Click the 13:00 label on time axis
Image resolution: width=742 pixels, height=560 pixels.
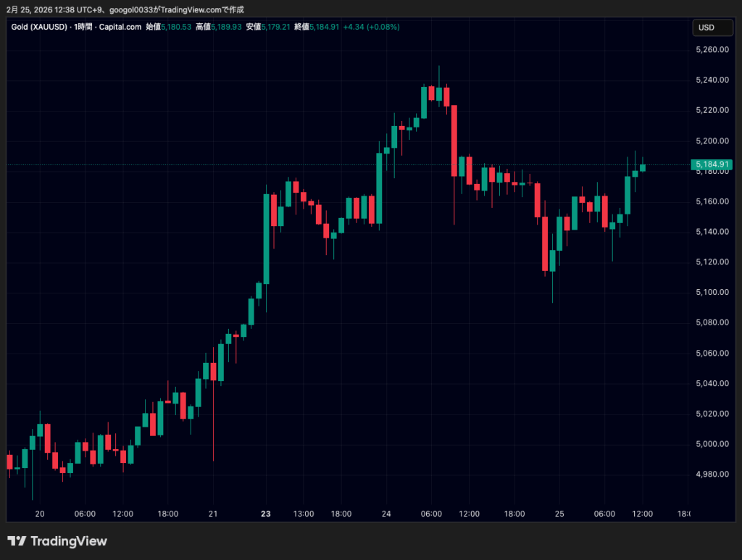click(304, 514)
